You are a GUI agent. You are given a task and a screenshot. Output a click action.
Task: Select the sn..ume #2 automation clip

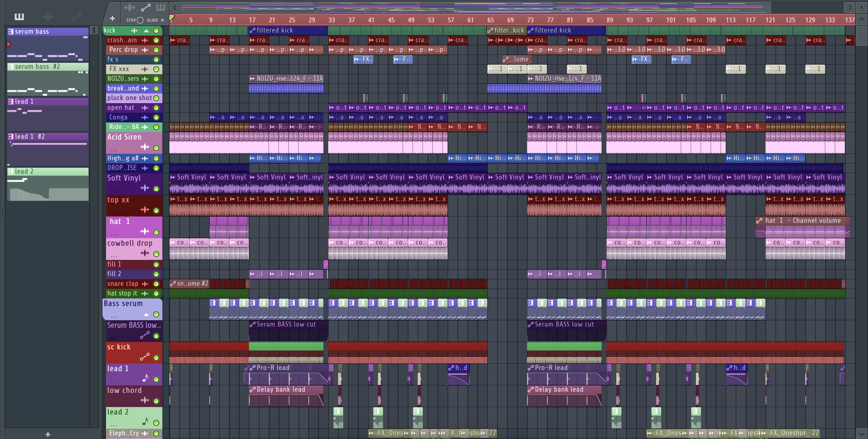click(189, 284)
